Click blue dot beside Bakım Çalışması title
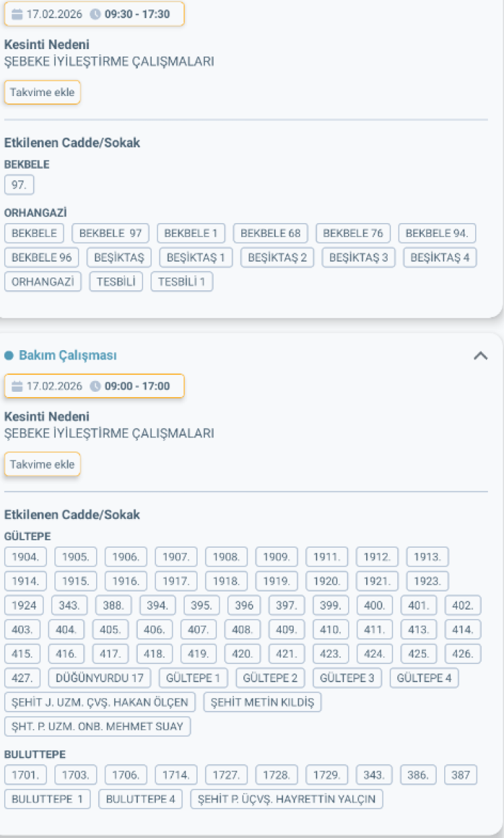 click(9, 355)
